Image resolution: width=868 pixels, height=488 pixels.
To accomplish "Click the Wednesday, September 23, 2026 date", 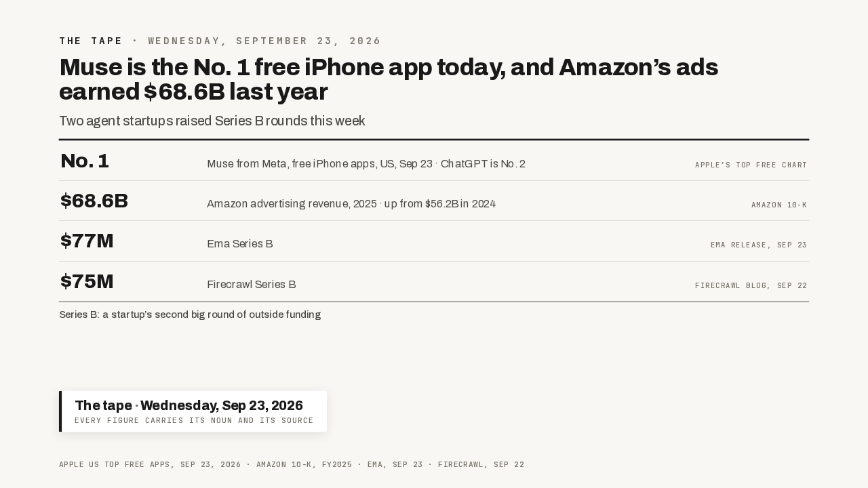I will point(264,41).
